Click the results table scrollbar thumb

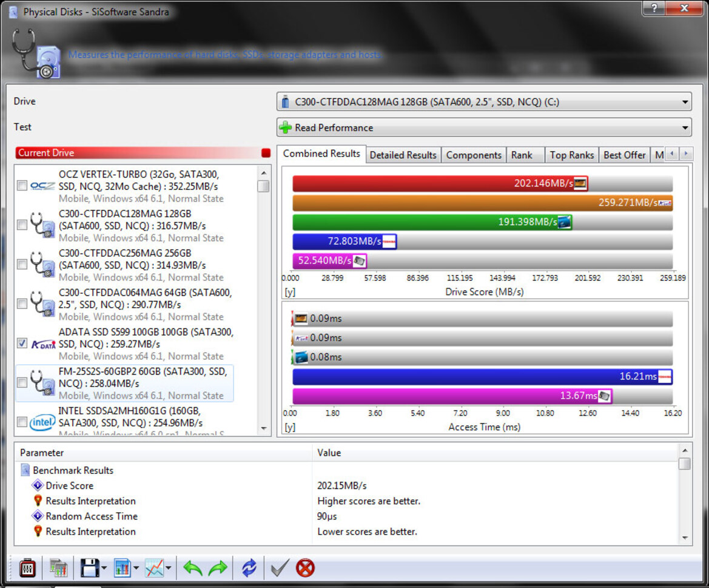pos(685,464)
